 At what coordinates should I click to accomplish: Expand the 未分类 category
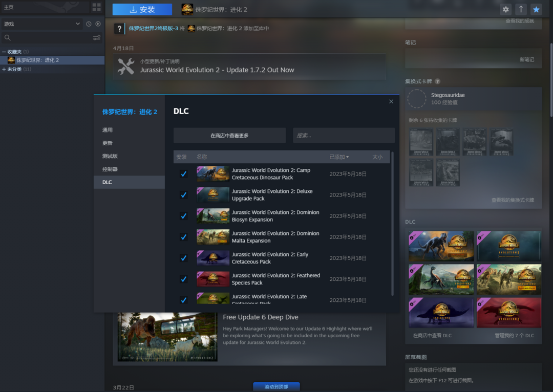click(x=4, y=69)
